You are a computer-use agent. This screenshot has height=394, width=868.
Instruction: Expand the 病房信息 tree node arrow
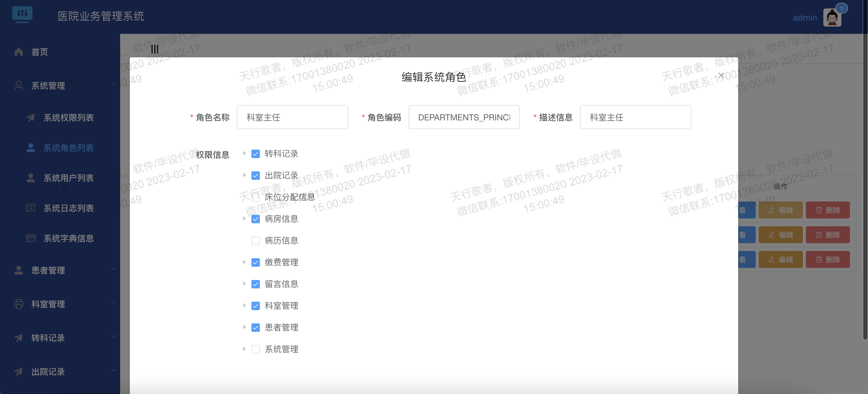pyautogui.click(x=244, y=218)
